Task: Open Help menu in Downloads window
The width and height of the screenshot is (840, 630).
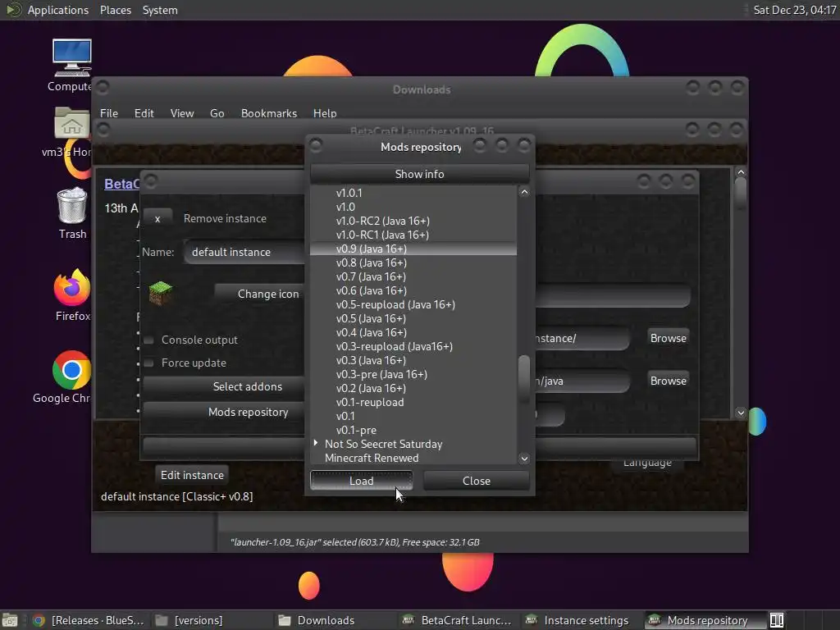Action: click(325, 113)
